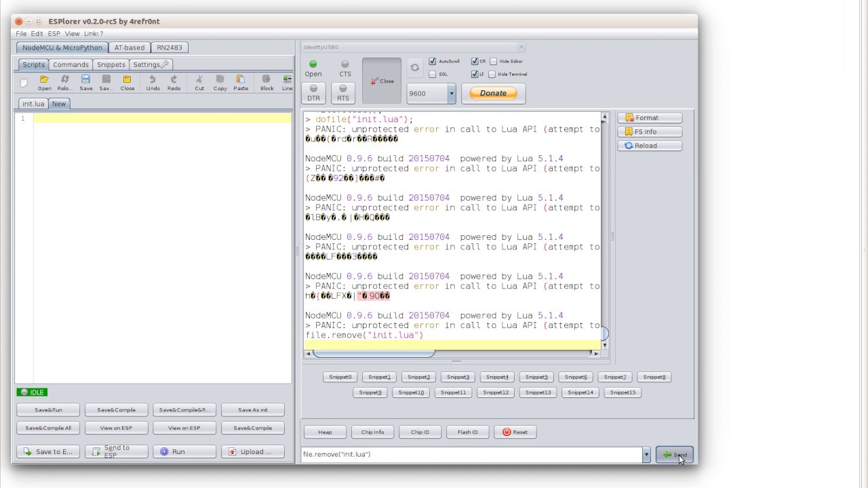Switch to the init.lua file tab
The width and height of the screenshot is (868, 488).
[33, 104]
